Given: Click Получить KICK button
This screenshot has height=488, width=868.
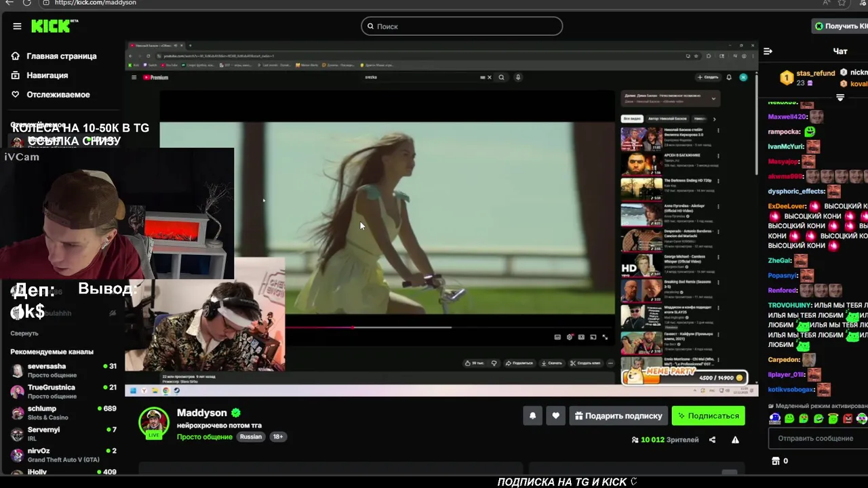Looking at the screenshot, I should click(x=840, y=26).
